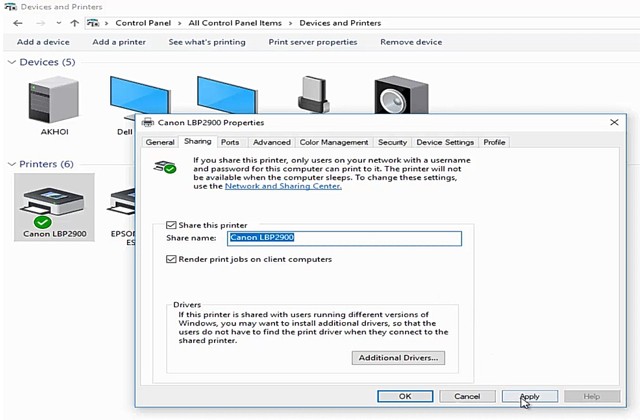
Task: Open the Color Management tab
Action: tap(334, 142)
